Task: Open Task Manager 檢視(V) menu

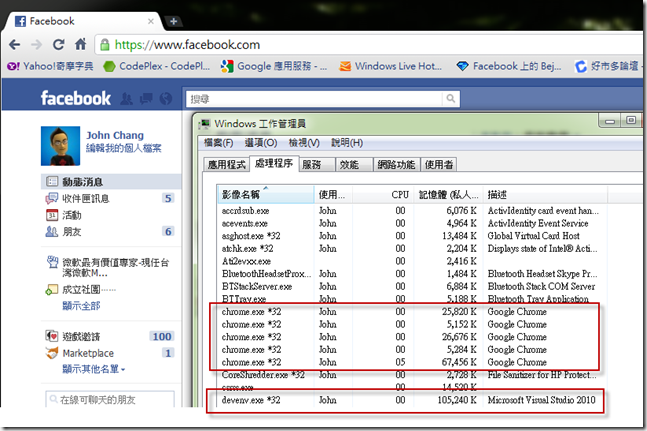Action: coord(304,143)
